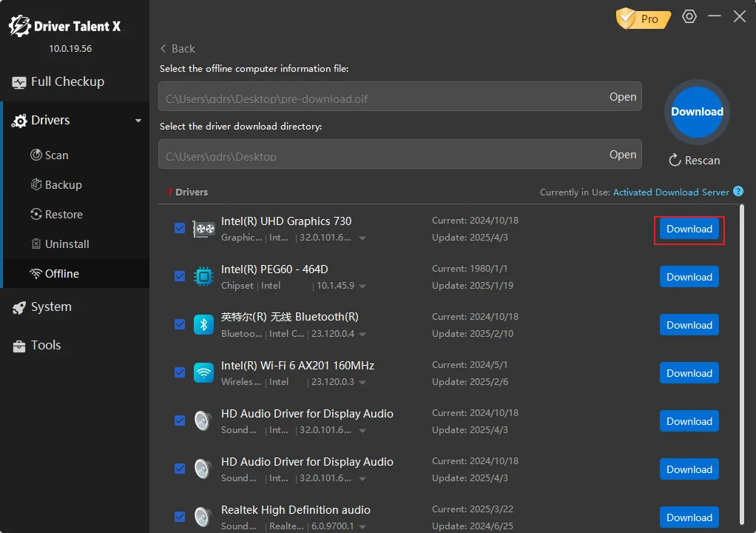Open Full Checkup in the sidebar
This screenshot has height=533, width=756.
click(x=75, y=82)
